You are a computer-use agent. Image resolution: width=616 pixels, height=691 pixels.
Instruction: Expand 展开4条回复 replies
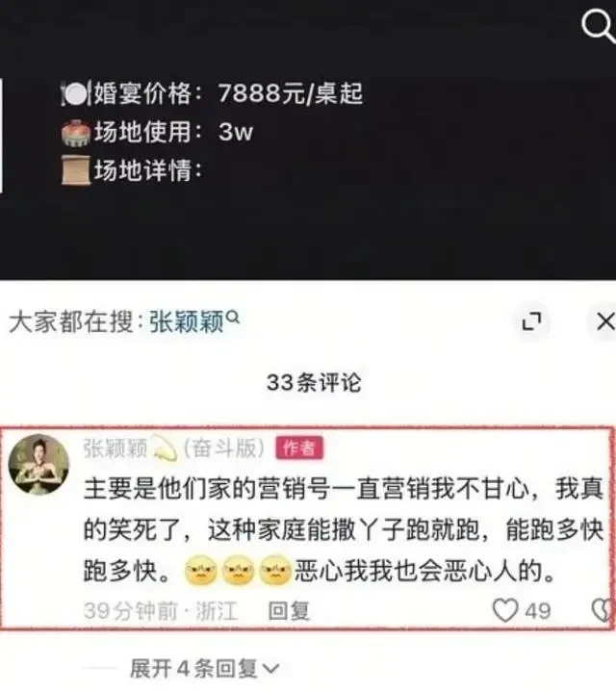tap(205, 669)
